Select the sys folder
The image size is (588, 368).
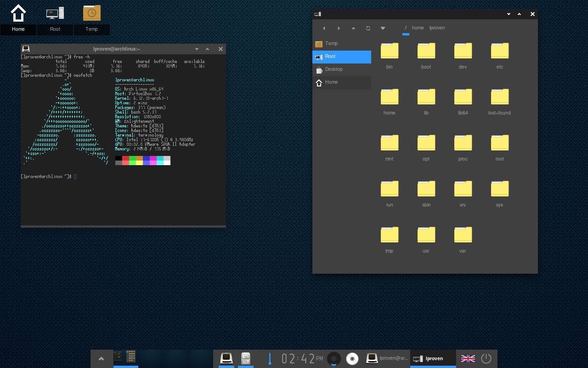tap(500, 193)
